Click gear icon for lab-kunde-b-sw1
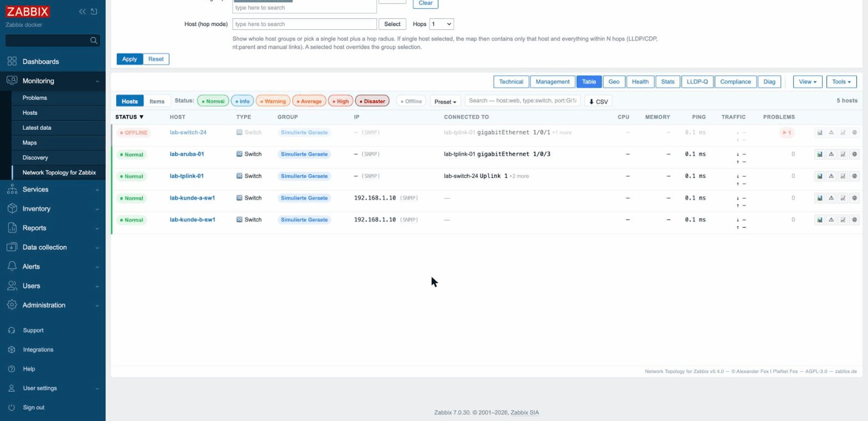The width and height of the screenshot is (868, 421). (854, 220)
